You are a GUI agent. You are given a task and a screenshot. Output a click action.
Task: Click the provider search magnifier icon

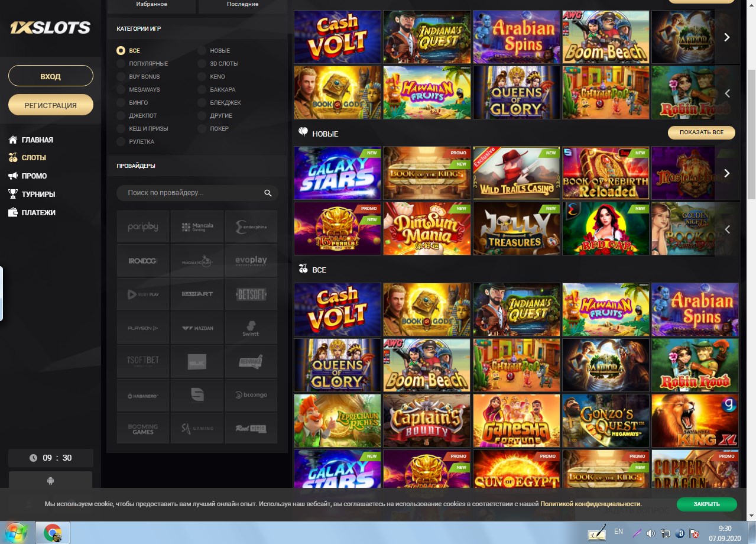[268, 193]
